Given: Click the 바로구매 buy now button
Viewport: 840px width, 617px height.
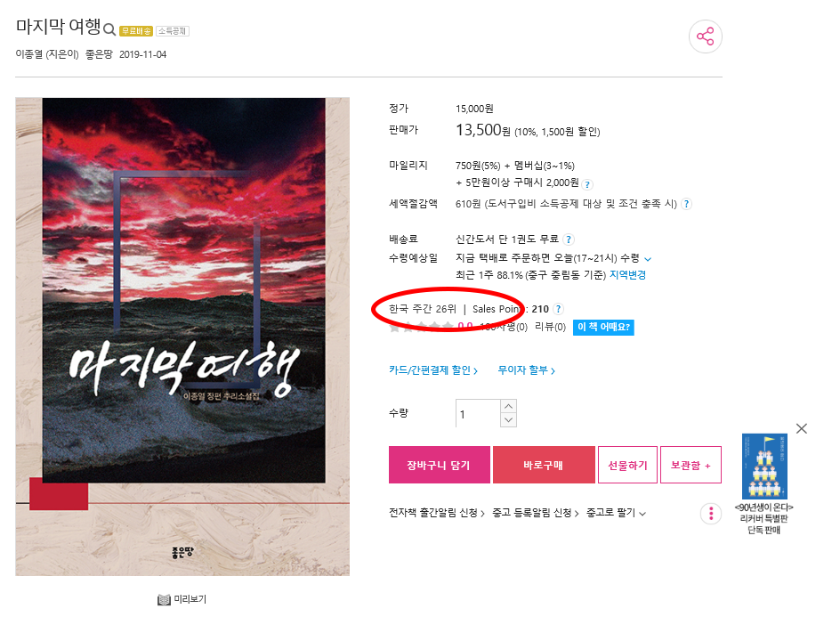Looking at the screenshot, I should (x=544, y=465).
